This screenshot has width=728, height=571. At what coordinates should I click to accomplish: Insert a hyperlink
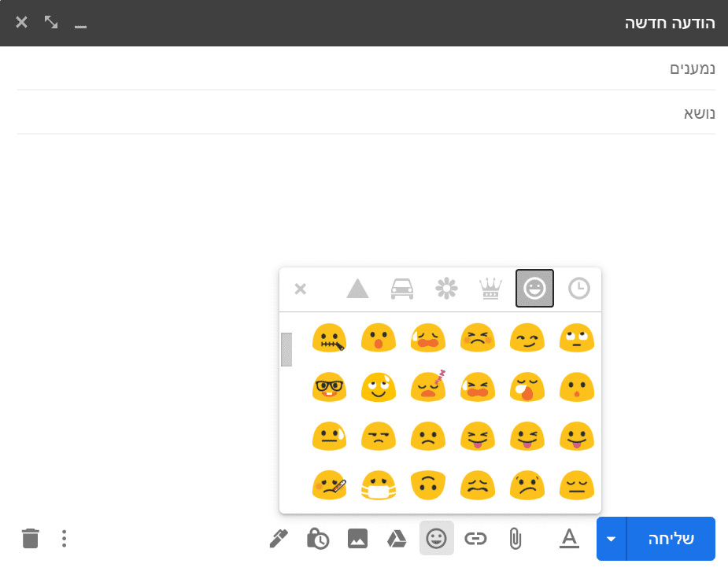pyautogui.click(x=475, y=539)
